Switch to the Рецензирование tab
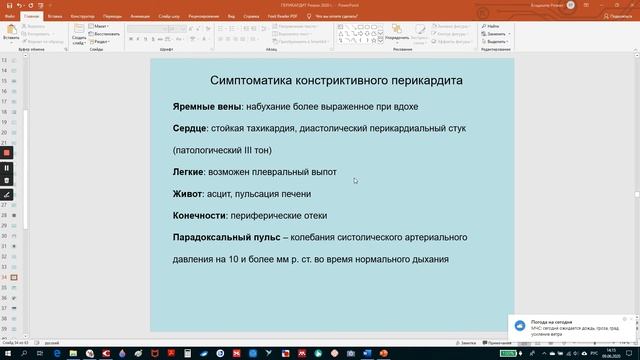The image size is (640, 360). tap(203, 16)
